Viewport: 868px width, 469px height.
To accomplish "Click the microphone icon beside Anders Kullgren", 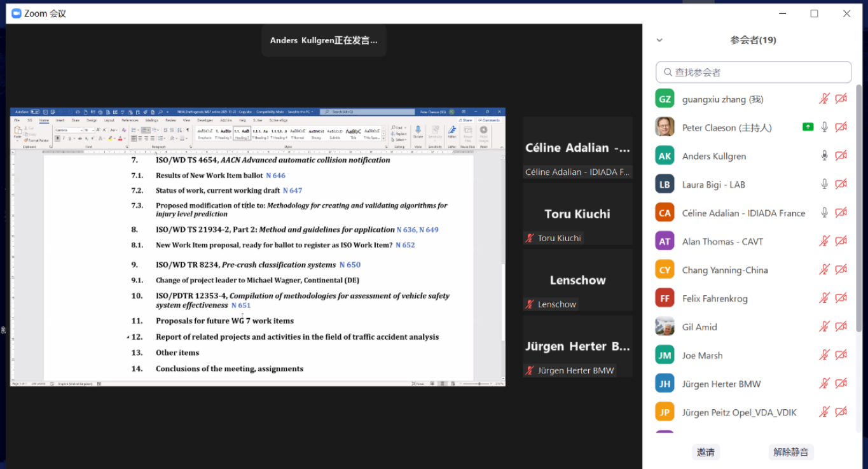I will [x=824, y=156].
